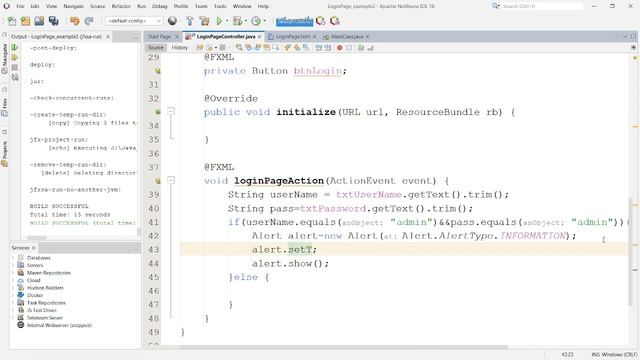Switch to the Start Page tab
The width and height of the screenshot is (640, 360).
[159, 37]
